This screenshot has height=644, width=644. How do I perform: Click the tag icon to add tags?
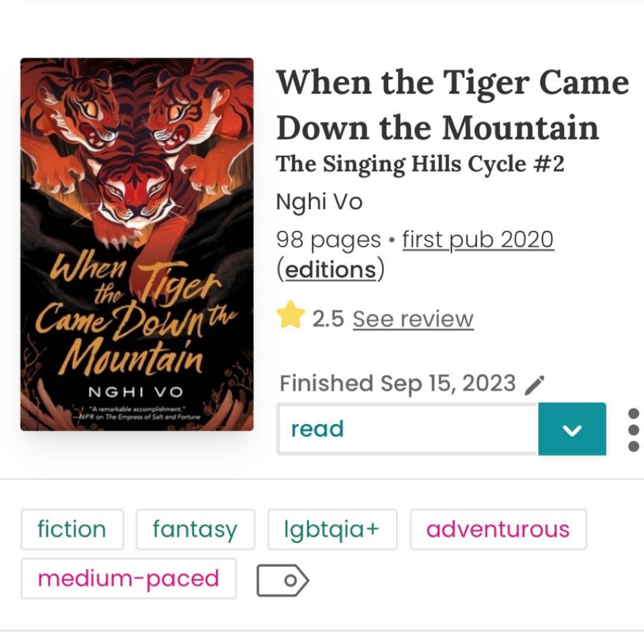click(283, 580)
